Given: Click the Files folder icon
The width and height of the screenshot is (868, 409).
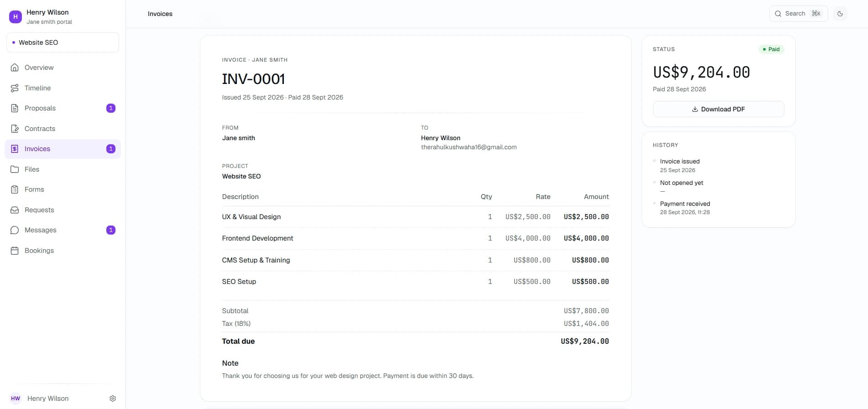Looking at the screenshot, I should [x=15, y=169].
